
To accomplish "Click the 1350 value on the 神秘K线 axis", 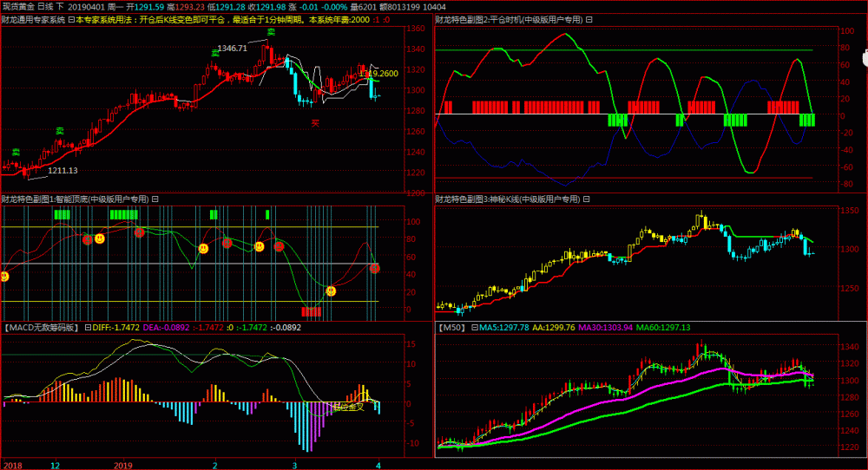I will 850,210.
